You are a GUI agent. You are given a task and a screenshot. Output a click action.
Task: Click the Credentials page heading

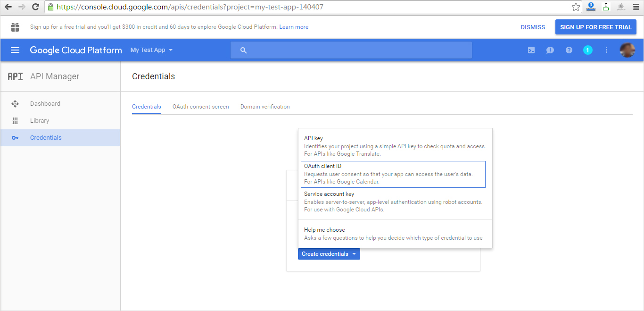[153, 76]
